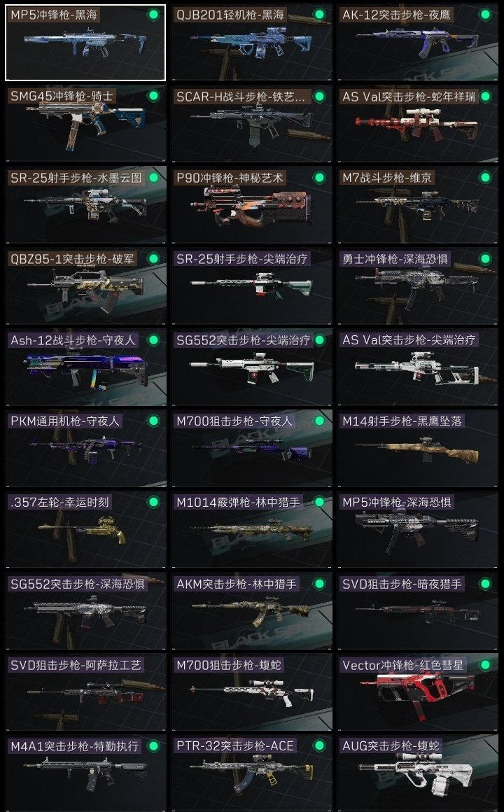Choose the MP5冲锋枪-深海恐惧 weapon image
504x812 pixels.
(416, 531)
